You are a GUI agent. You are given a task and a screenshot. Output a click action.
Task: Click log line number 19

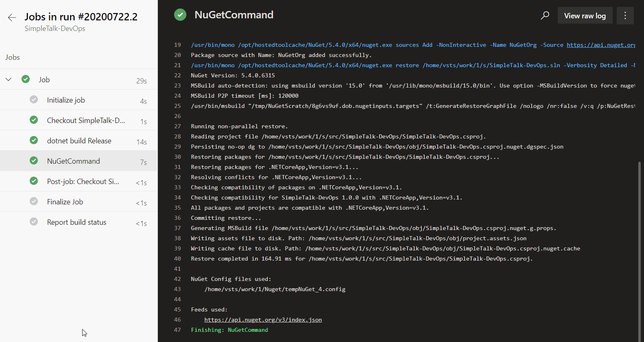tap(177, 45)
